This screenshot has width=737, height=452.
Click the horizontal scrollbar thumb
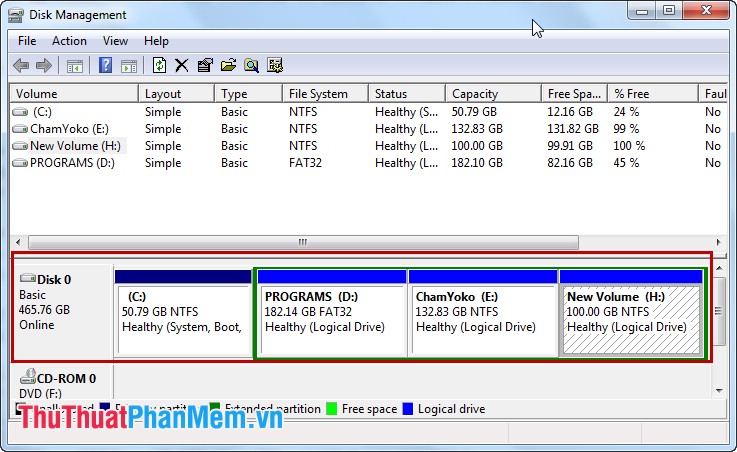pyautogui.click(x=303, y=242)
